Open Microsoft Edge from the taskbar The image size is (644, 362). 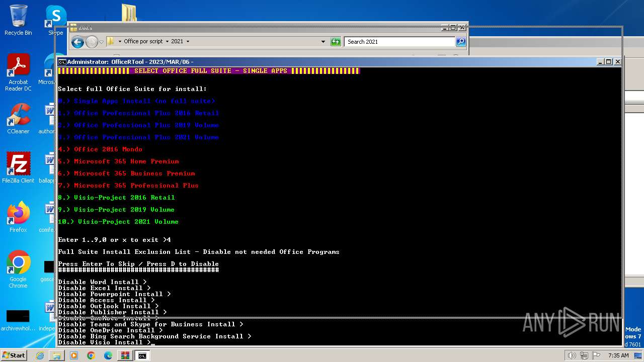108,355
